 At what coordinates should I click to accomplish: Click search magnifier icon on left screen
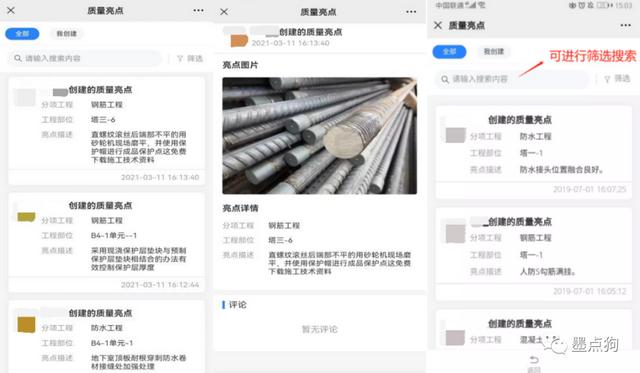coord(18,58)
